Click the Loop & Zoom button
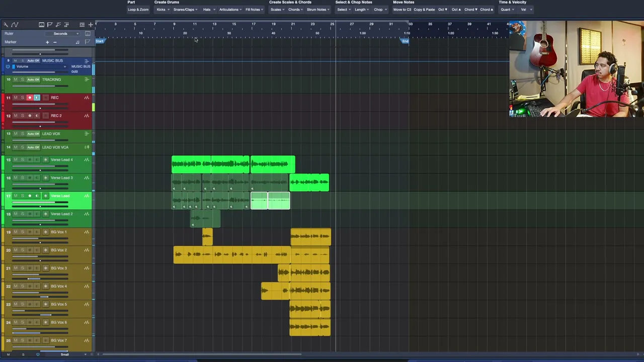The height and width of the screenshot is (362, 644). coord(138,10)
